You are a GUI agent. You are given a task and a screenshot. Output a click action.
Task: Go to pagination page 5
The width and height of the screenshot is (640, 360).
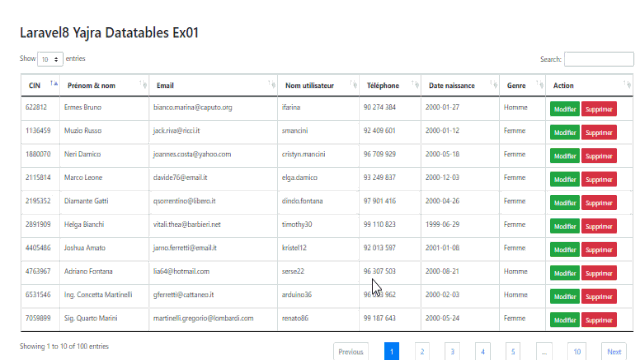point(513,351)
